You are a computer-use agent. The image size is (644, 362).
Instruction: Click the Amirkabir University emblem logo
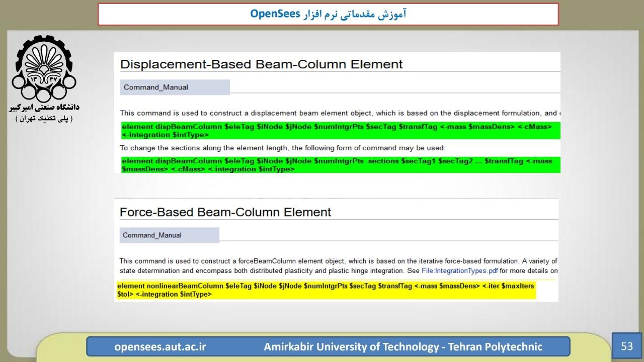coord(42,68)
